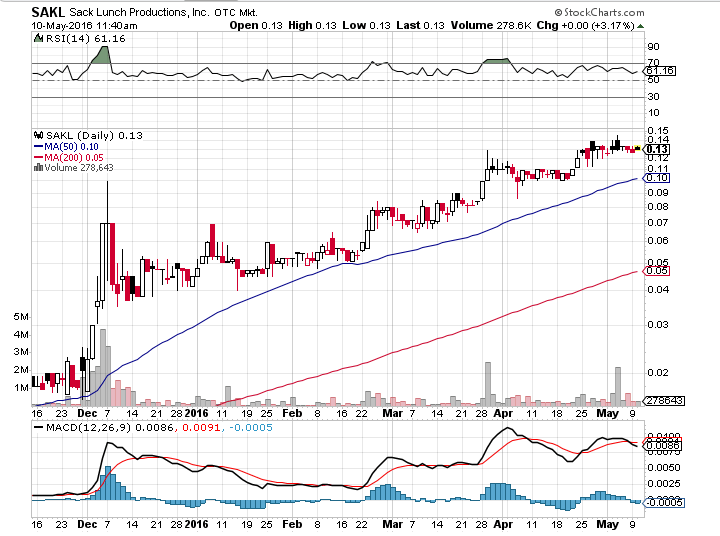Click the 0.07 price axis label
Viewport: 720px width, 536px height.
(x=658, y=223)
